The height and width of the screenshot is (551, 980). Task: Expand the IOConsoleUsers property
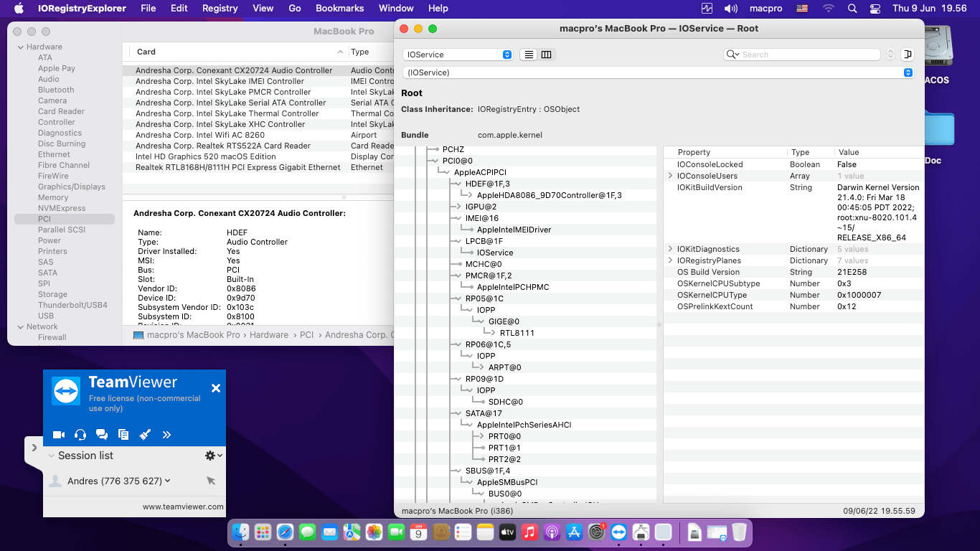coord(671,176)
